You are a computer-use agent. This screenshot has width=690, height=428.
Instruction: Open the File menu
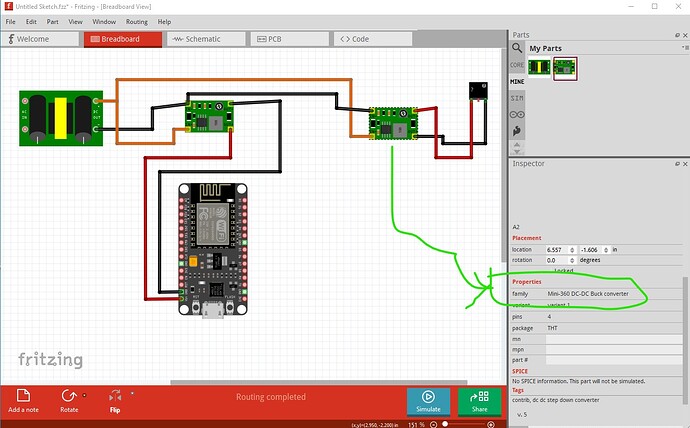(x=11, y=22)
